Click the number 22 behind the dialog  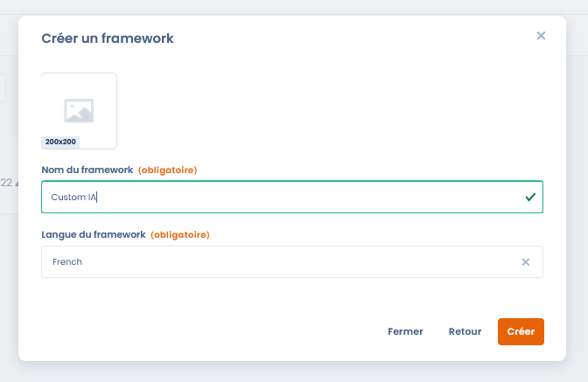pyautogui.click(x=6, y=183)
